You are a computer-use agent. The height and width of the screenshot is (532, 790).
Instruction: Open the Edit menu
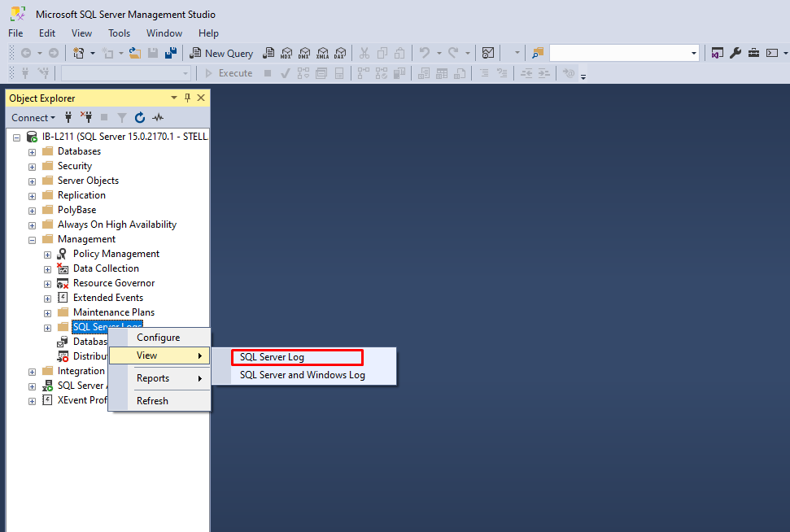pyautogui.click(x=47, y=33)
